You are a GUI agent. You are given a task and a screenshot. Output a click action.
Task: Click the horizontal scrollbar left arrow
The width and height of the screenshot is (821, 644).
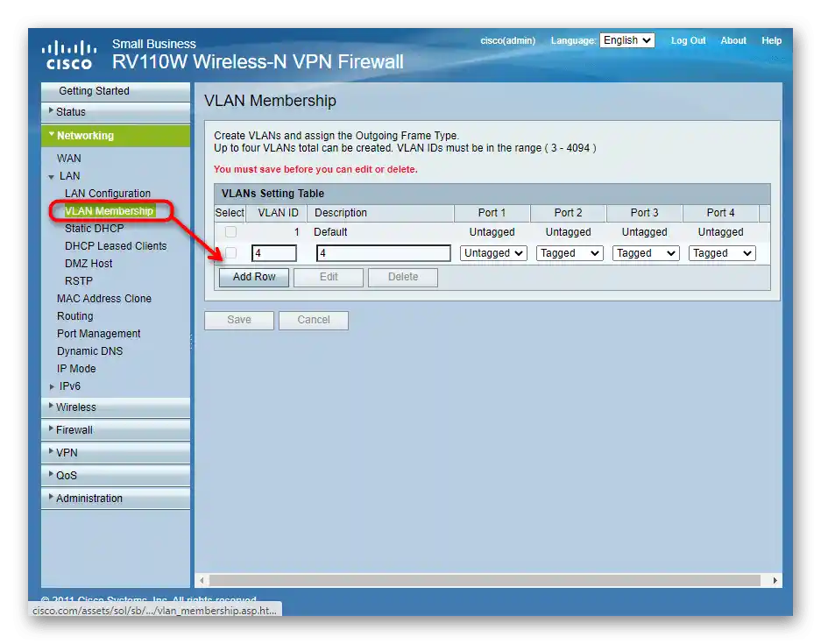tap(202, 580)
